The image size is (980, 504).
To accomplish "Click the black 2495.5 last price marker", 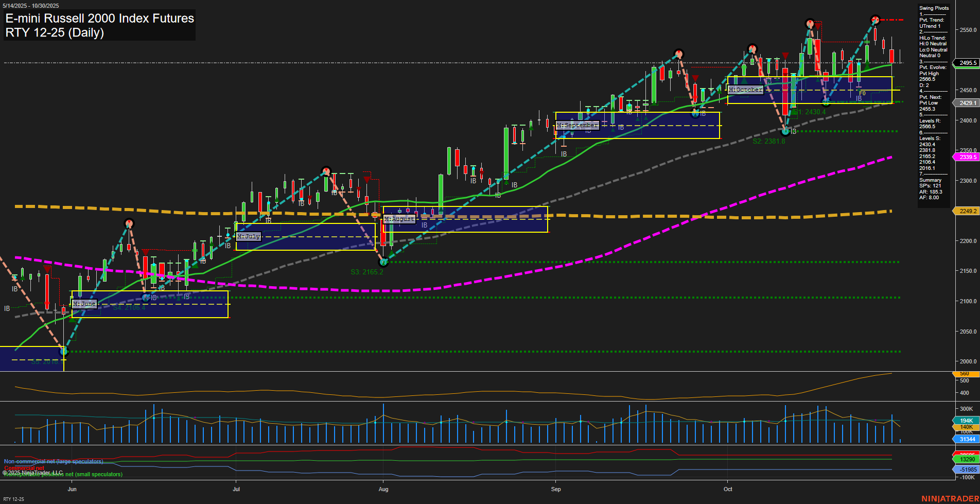I will click(x=967, y=63).
